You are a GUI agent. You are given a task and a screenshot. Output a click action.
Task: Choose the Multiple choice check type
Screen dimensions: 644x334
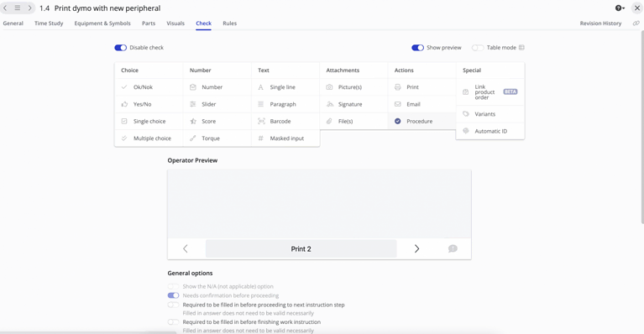tap(149, 138)
